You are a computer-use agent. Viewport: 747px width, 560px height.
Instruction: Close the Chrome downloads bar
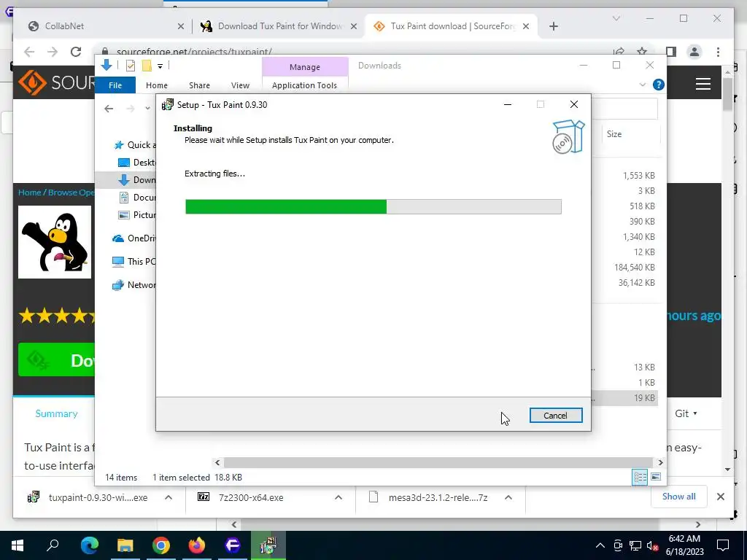pyautogui.click(x=720, y=497)
